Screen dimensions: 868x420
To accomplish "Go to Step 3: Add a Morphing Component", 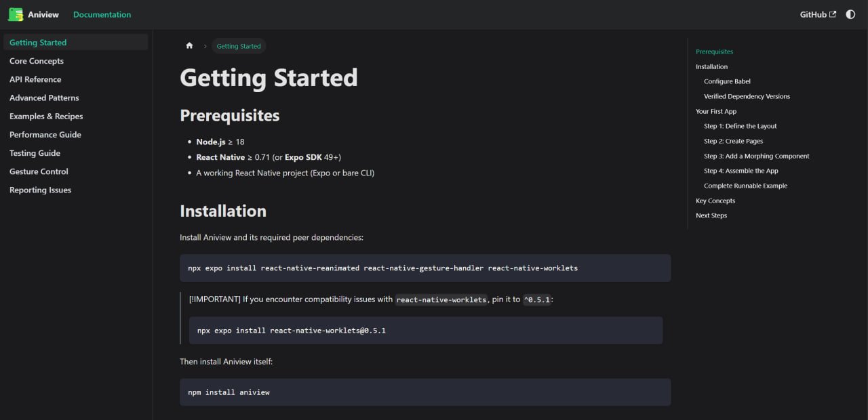I will point(756,156).
